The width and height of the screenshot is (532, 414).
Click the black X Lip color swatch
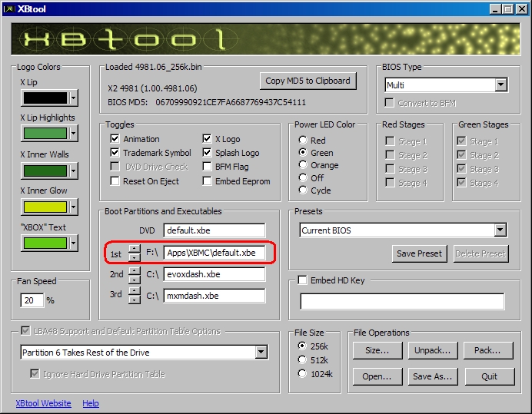tap(45, 98)
